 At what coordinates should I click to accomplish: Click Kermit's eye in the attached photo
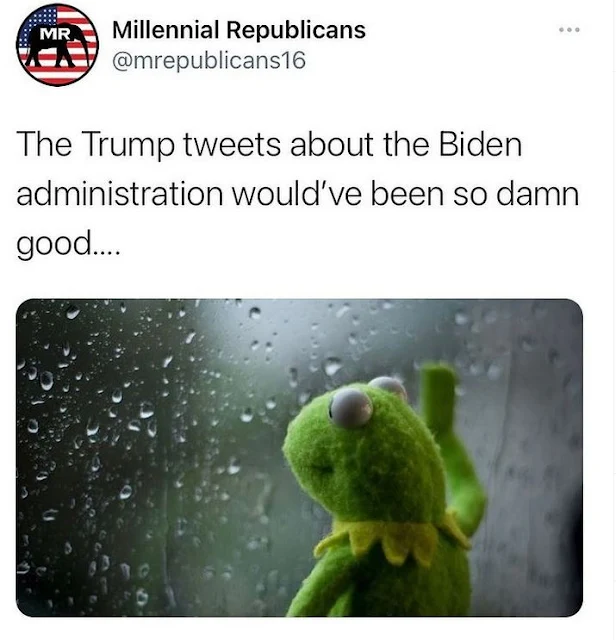click(x=351, y=409)
